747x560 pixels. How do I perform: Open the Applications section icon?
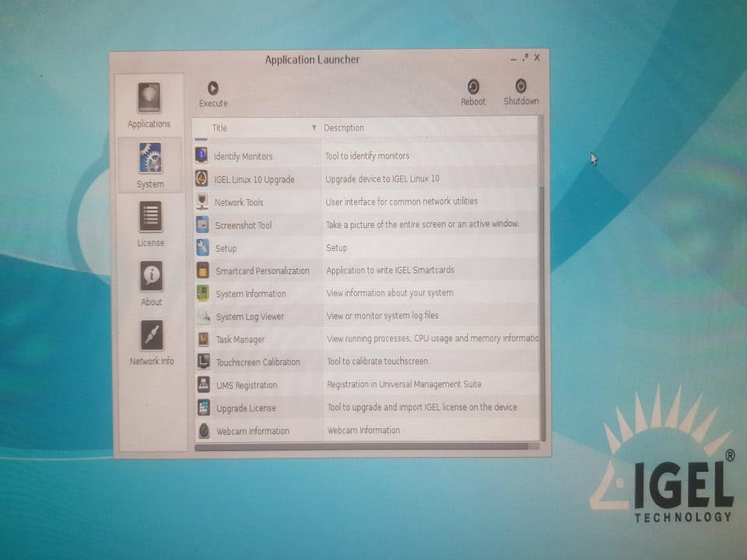tap(149, 98)
